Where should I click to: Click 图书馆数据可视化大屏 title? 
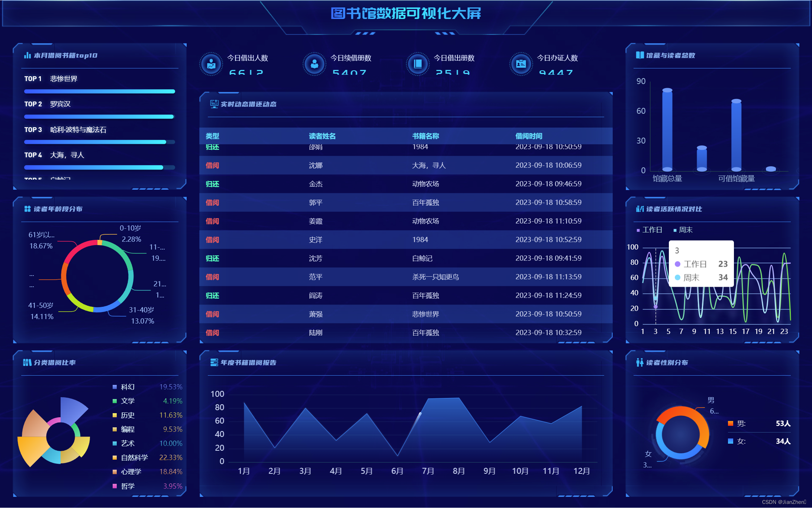point(406,13)
